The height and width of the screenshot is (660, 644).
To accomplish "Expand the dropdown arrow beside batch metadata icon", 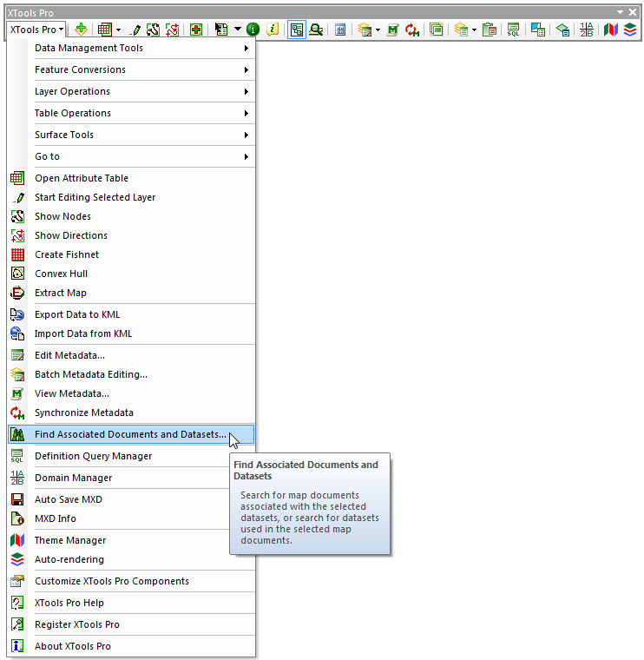I will click(x=378, y=30).
